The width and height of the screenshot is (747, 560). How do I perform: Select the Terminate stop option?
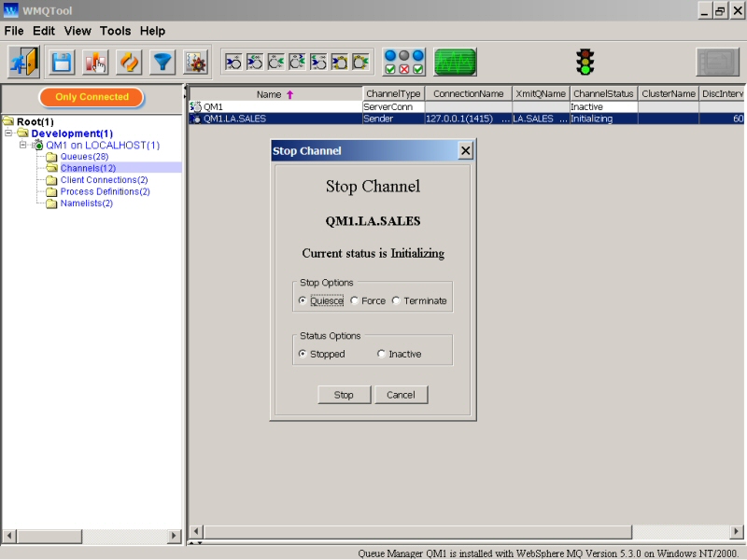coord(396,301)
